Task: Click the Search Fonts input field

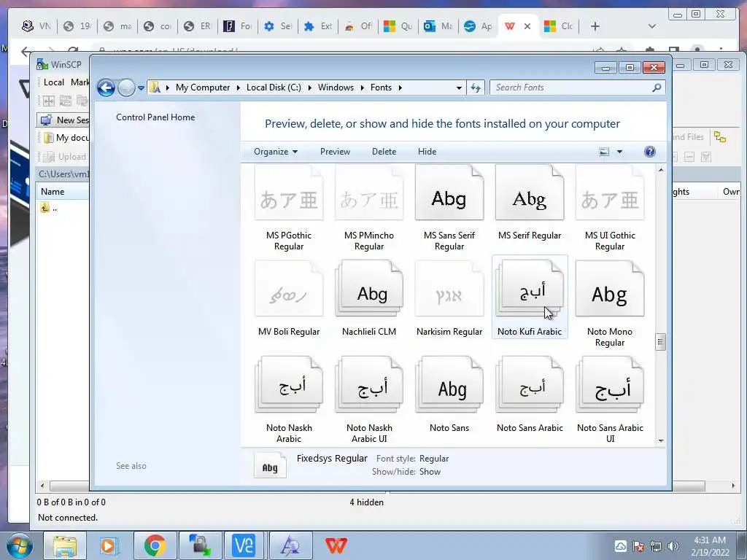Action: pos(572,87)
